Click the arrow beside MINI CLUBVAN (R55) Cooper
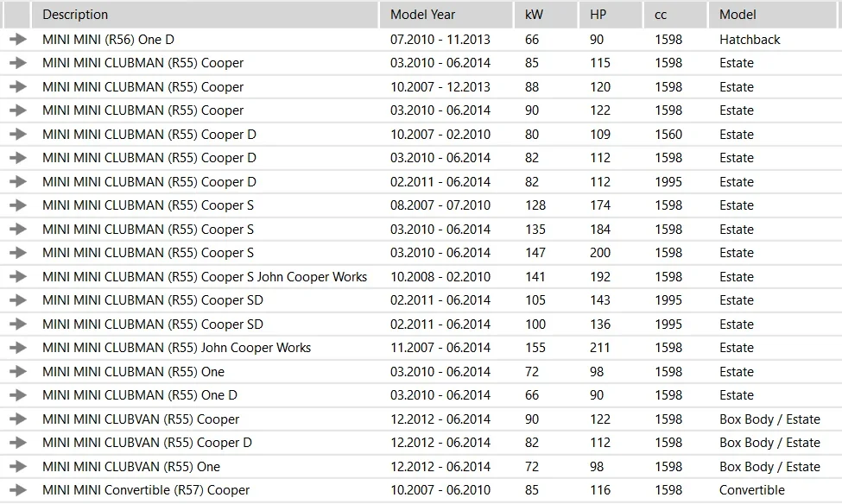The width and height of the screenshot is (842, 504). point(18,419)
